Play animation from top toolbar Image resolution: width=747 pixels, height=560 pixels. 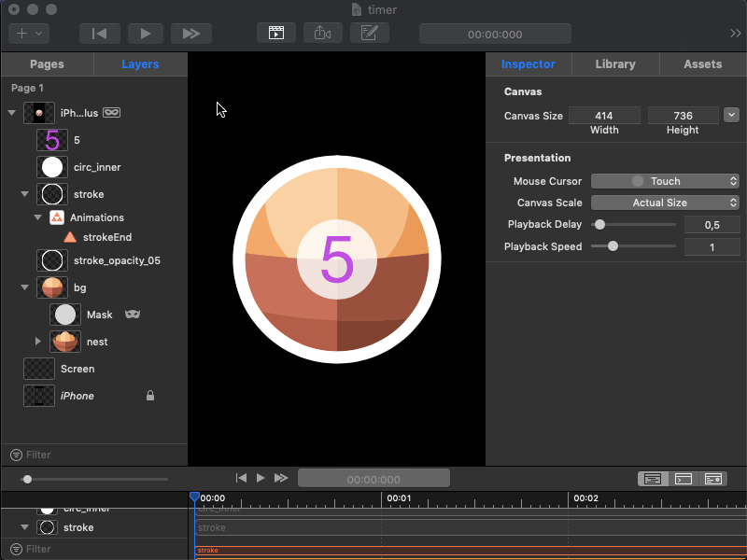146,34
